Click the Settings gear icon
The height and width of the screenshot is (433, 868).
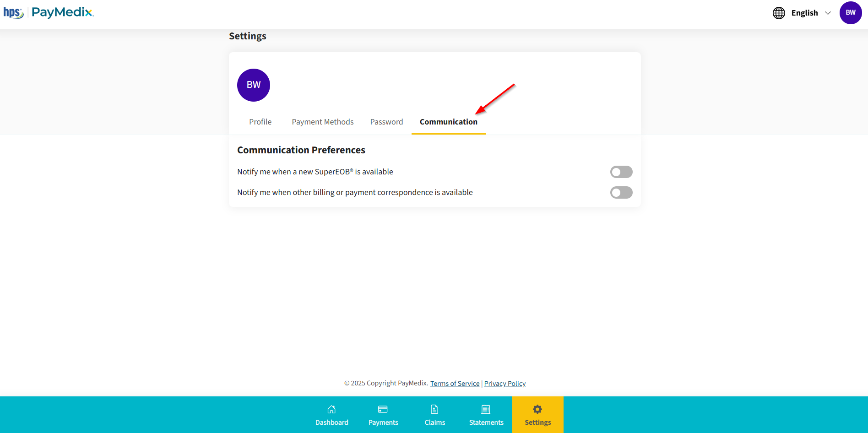(x=537, y=409)
